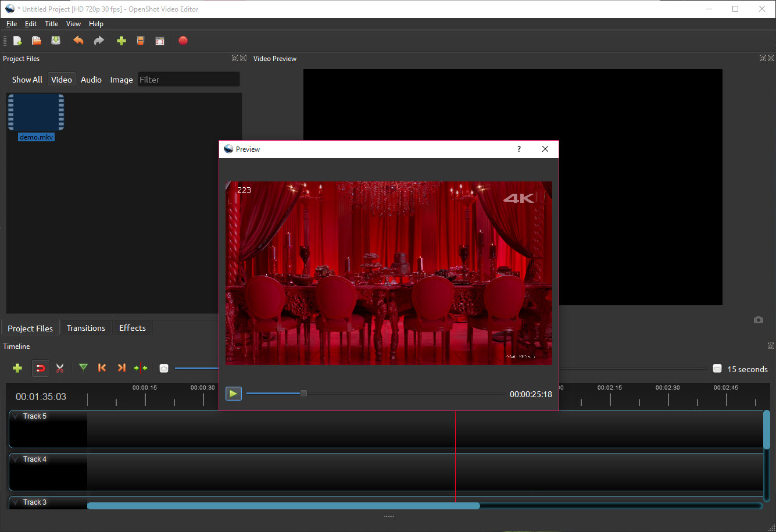Click the green Add Marker triangle icon
The width and height of the screenshot is (776, 532).
pyautogui.click(x=84, y=367)
